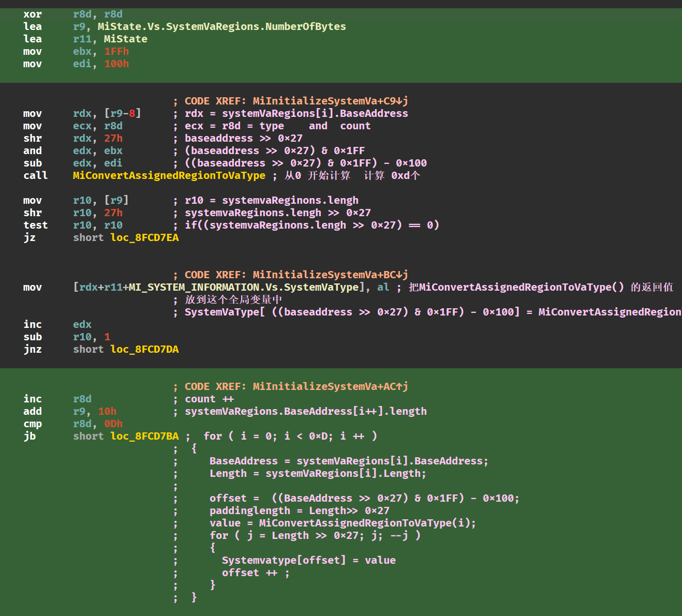Select comment 'baseaddress >> 0x27'

[244, 138]
